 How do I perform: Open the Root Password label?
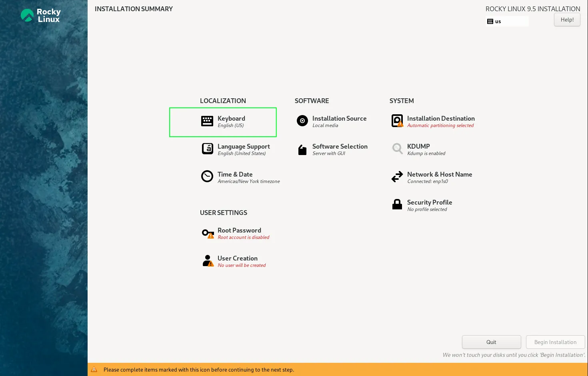pyautogui.click(x=239, y=231)
